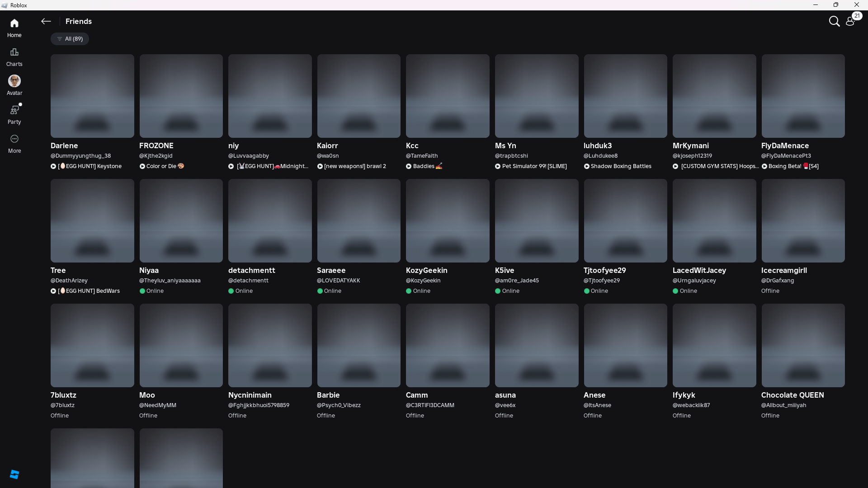Open the search magnifier icon
The width and height of the screenshot is (868, 488).
tap(834, 21)
